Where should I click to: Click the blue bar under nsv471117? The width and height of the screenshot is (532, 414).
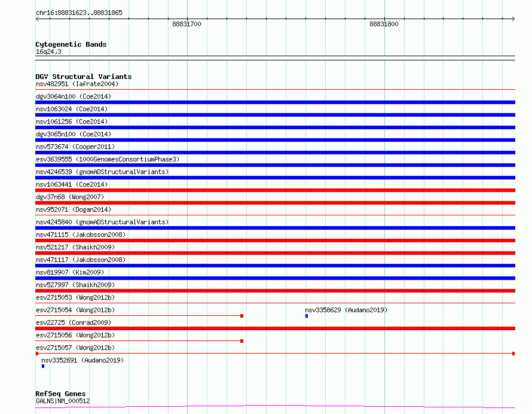(x=275, y=266)
